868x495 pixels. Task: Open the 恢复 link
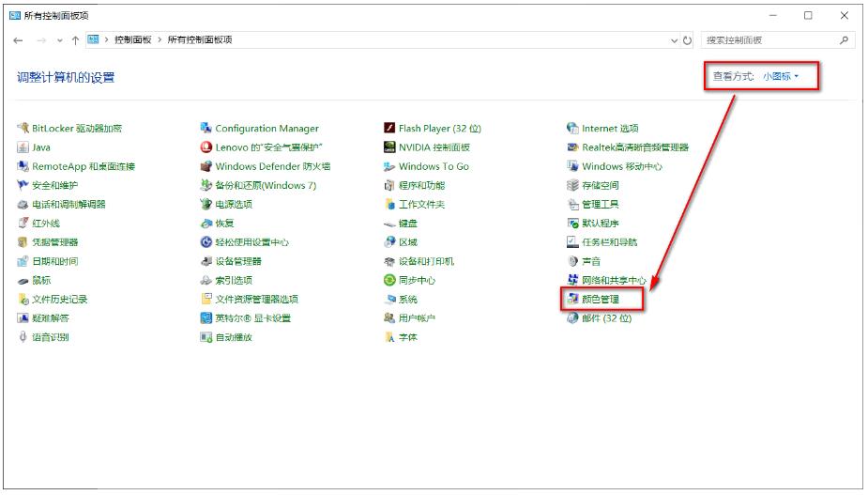click(224, 224)
